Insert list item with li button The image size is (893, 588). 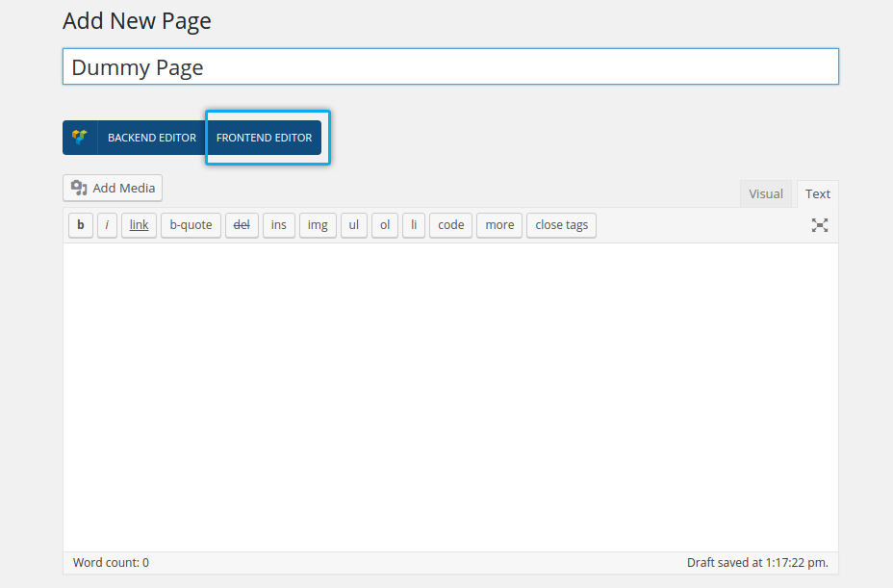click(x=413, y=225)
